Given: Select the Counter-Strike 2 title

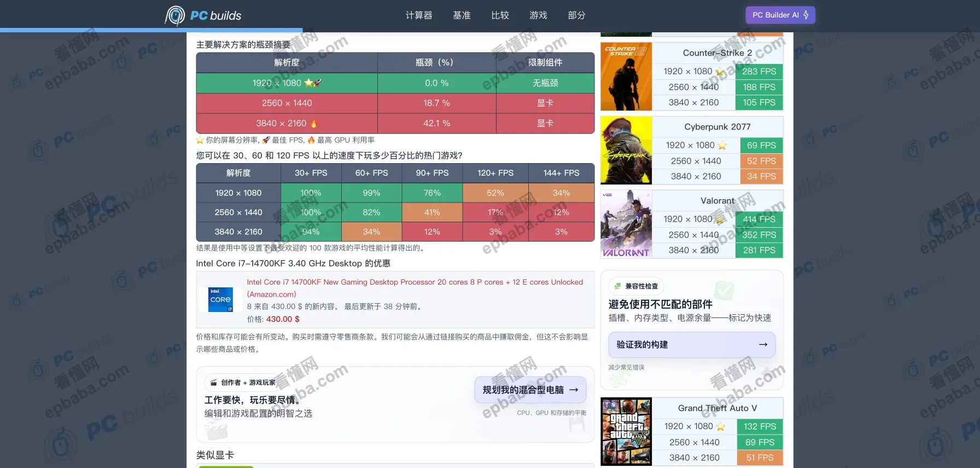Looking at the screenshot, I should 717,53.
